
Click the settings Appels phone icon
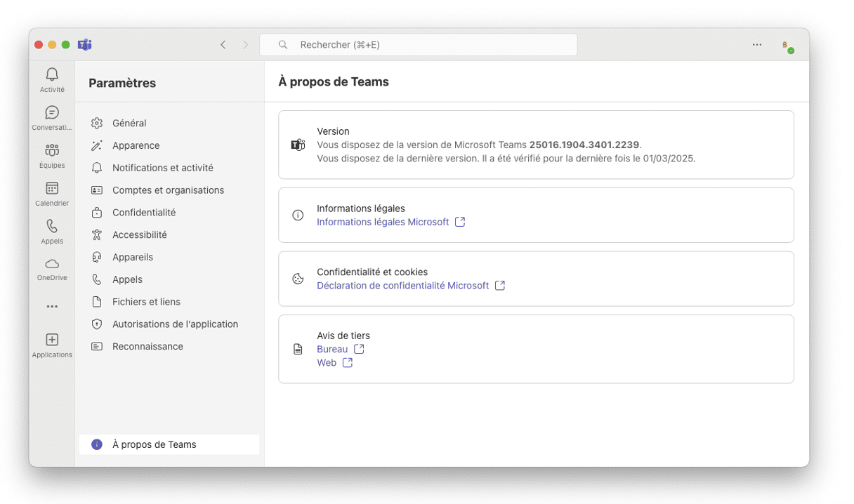coord(97,279)
